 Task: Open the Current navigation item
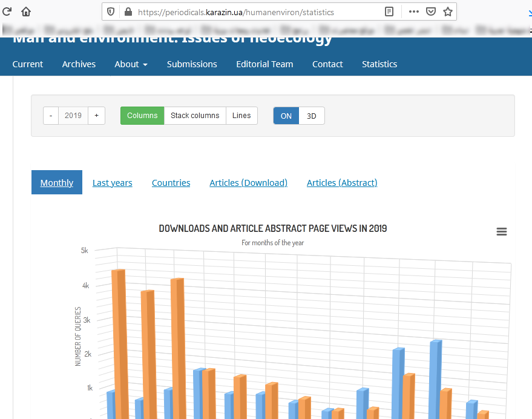click(x=28, y=64)
